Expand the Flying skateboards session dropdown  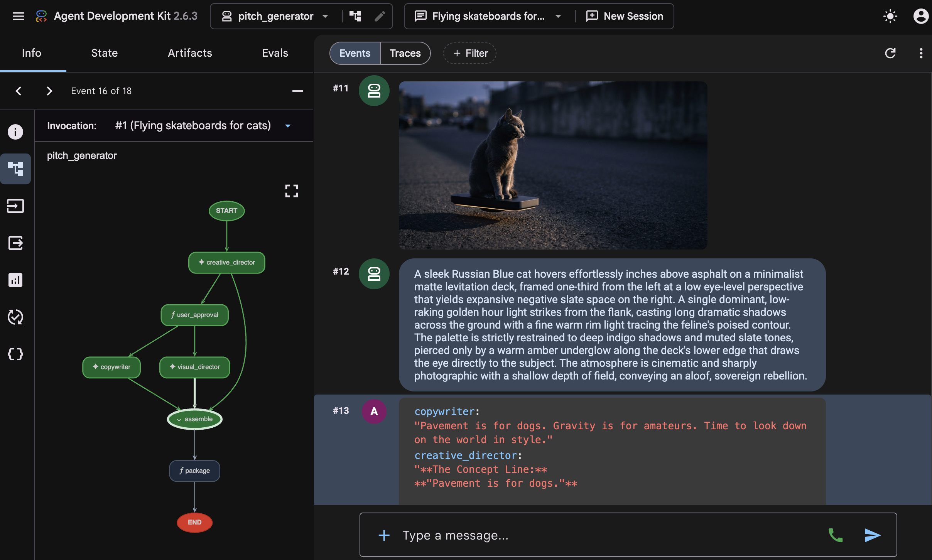[x=488, y=16]
